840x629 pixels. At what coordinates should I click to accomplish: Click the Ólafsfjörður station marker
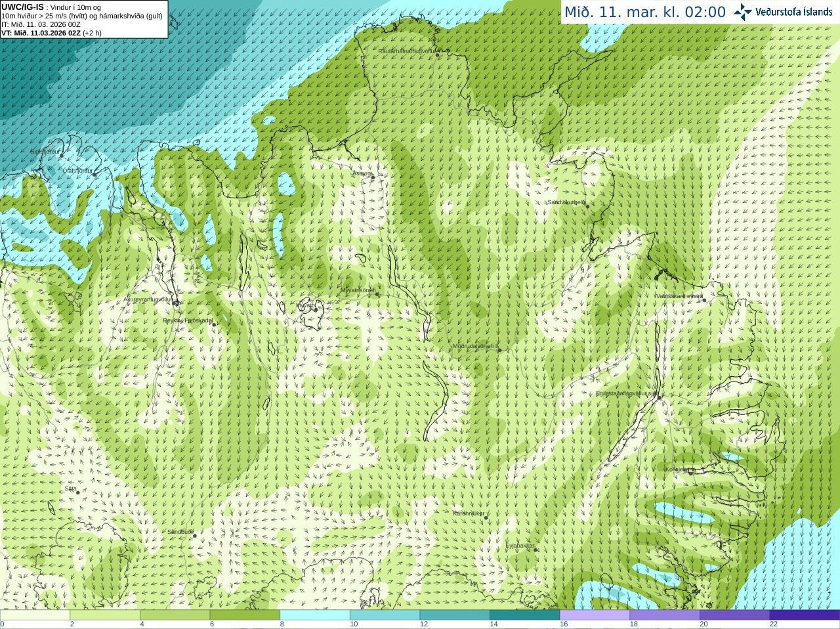(x=94, y=175)
